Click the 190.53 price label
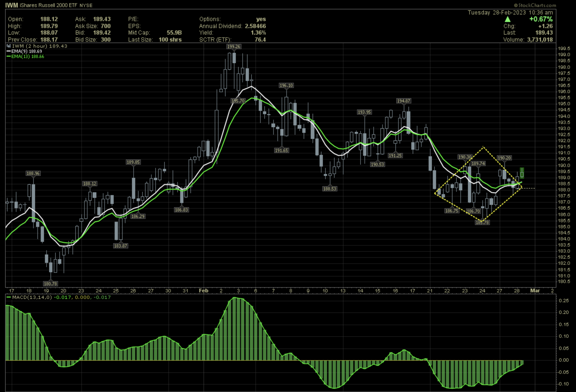 coord(377,164)
